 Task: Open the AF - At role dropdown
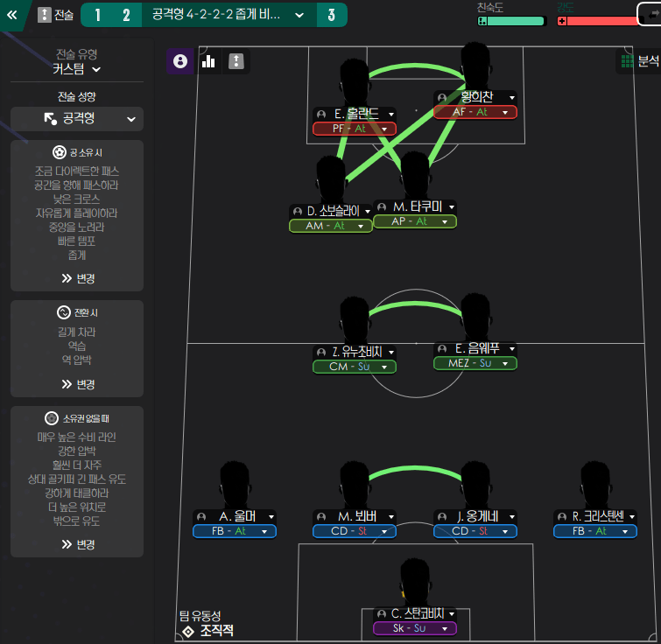(x=475, y=113)
